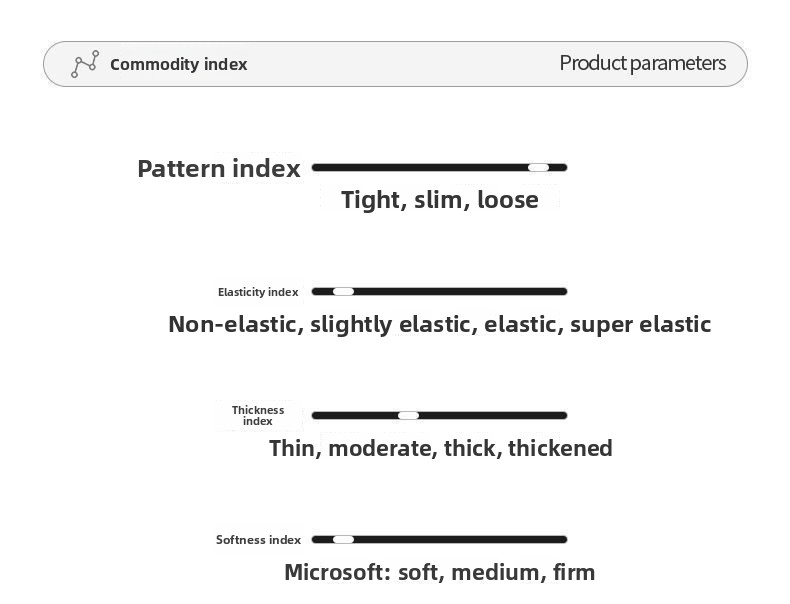The image size is (790, 604).
Task: Click the Thickness index slider track
Action: coord(490,415)
